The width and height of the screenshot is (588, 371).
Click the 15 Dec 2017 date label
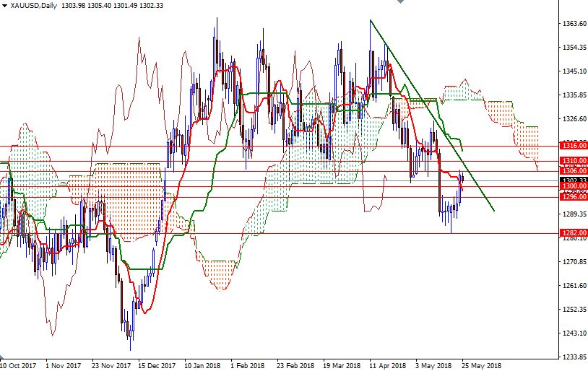(x=157, y=366)
